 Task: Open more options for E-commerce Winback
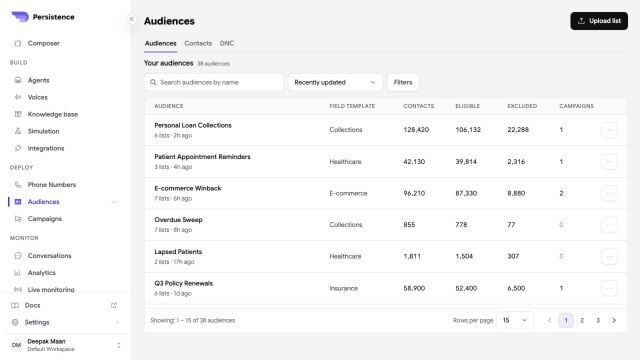(x=609, y=193)
